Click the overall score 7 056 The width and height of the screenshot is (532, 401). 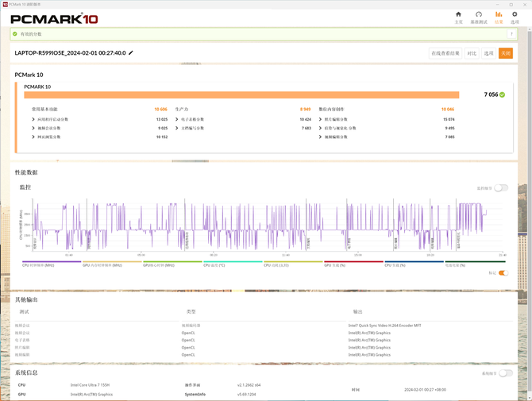(491, 94)
